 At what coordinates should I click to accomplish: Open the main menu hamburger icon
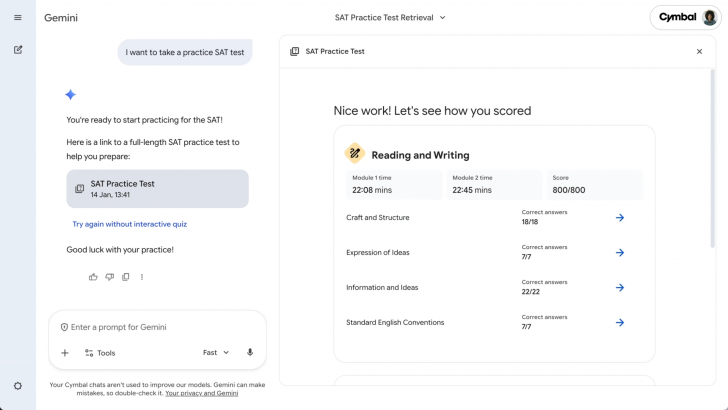17,17
